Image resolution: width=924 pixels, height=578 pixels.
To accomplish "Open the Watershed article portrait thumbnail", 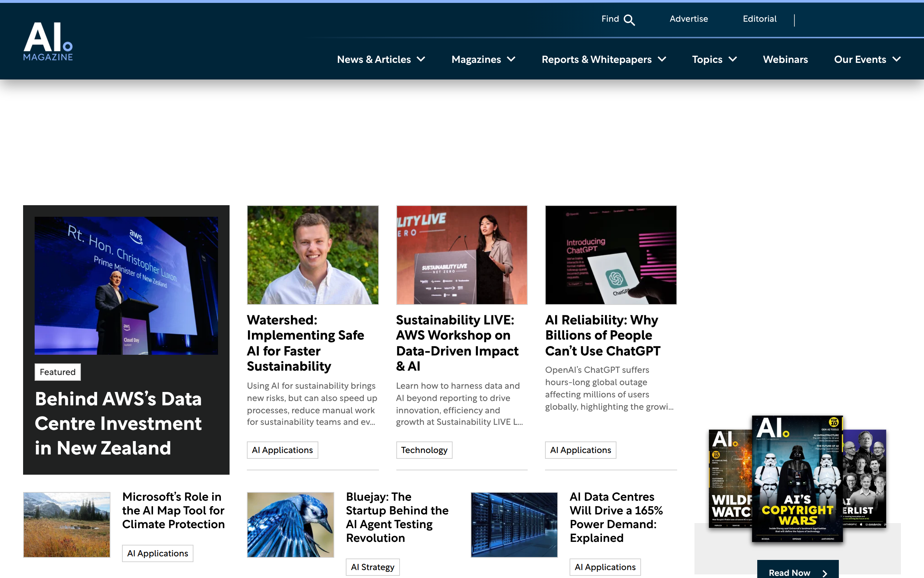I will click(313, 255).
